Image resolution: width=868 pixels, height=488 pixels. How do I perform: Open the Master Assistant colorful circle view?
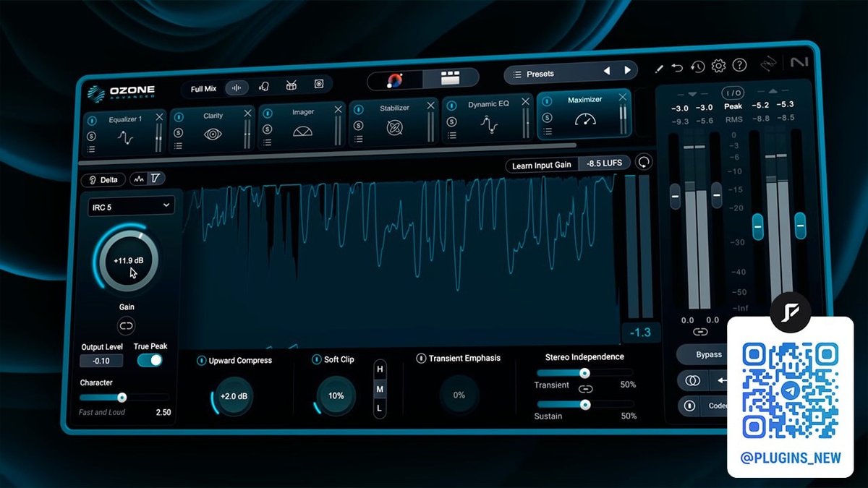(x=394, y=80)
